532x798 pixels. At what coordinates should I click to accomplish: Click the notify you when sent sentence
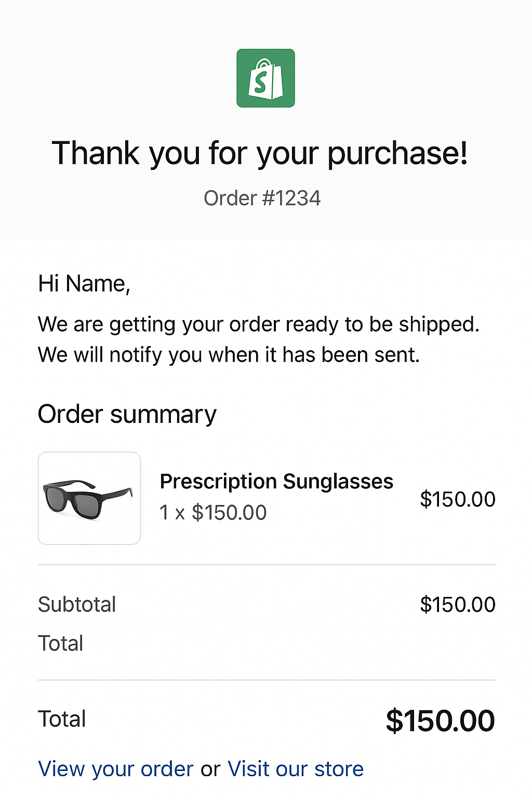click(229, 355)
